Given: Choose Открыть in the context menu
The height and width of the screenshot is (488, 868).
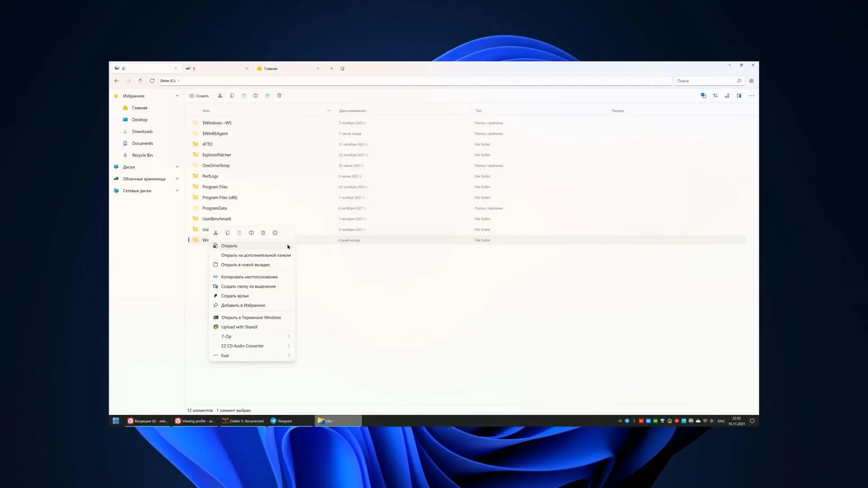Looking at the screenshot, I should [252, 246].
